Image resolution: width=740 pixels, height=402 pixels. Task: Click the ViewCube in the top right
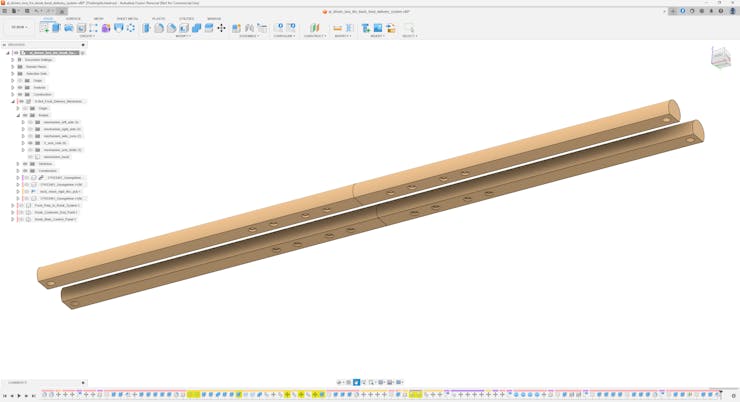[720, 58]
